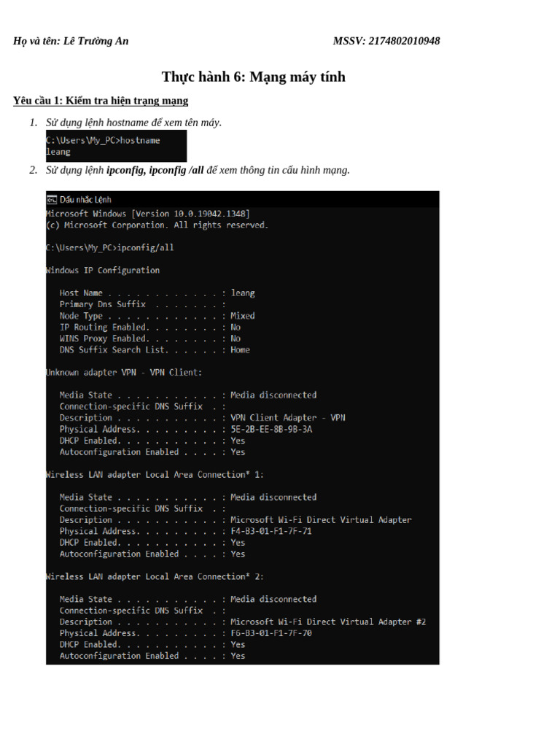Screen dimensions: 560x747
Task: Click the underlined 'Yêu cầu 1' heading
Action: [x=101, y=101]
